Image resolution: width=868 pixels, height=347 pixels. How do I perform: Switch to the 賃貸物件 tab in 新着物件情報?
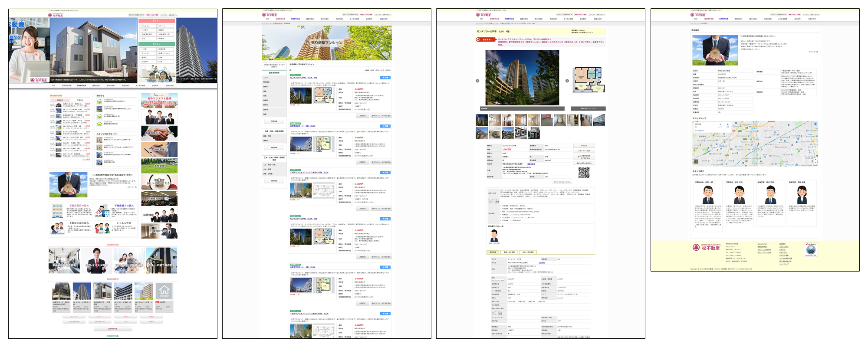pyautogui.click(x=60, y=100)
